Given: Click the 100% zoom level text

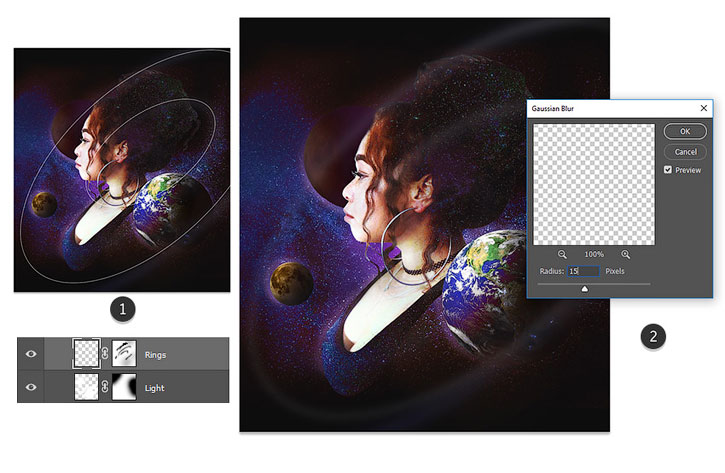Looking at the screenshot, I should (594, 254).
